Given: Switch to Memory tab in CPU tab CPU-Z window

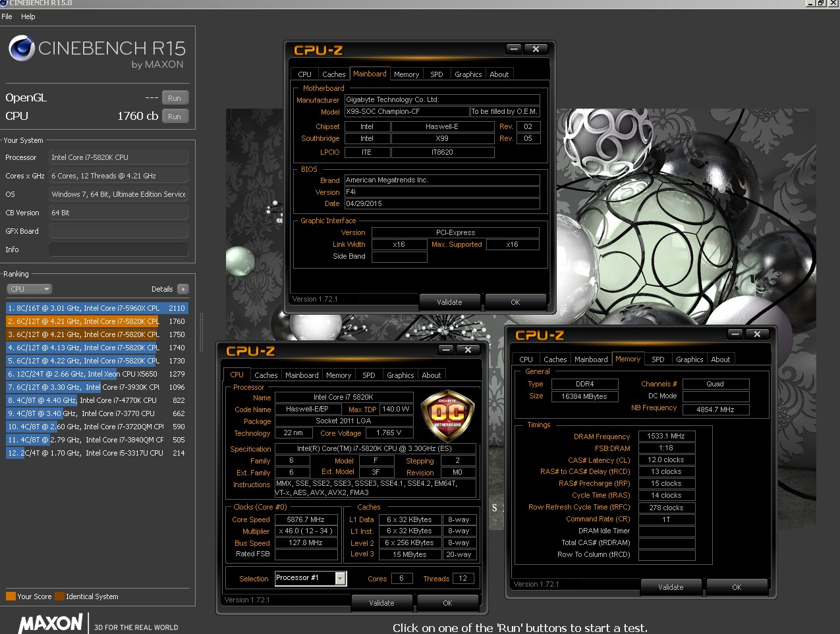Looking at the screenshot, I should coord(339,375).
